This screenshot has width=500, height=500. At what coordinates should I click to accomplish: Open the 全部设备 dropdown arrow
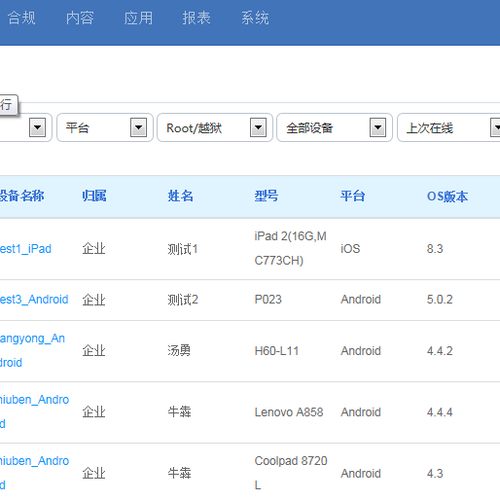pyautogui.click(x=378, y=127)
